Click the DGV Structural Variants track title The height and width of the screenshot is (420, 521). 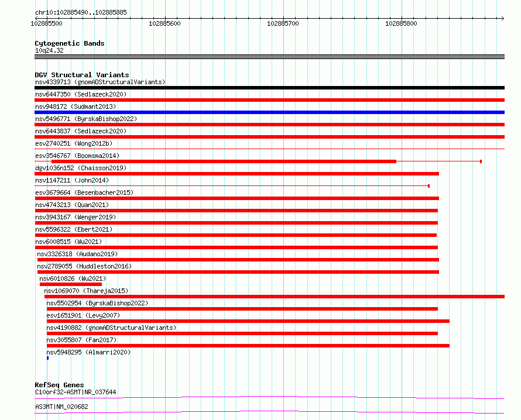click(x=82, y=75)
